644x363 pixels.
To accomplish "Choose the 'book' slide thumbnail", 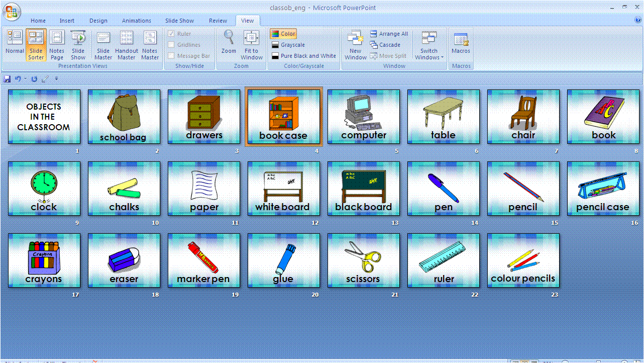I will pos(603,117).
